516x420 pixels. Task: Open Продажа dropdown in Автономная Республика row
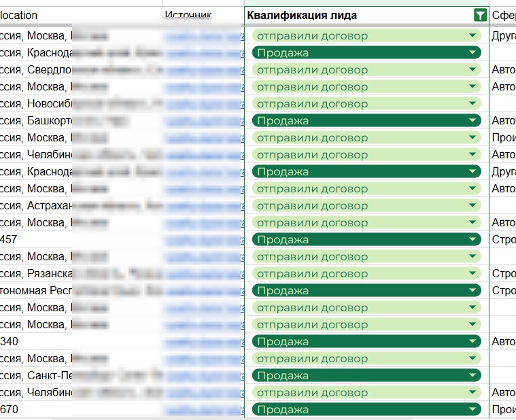(x=472, y=291)
